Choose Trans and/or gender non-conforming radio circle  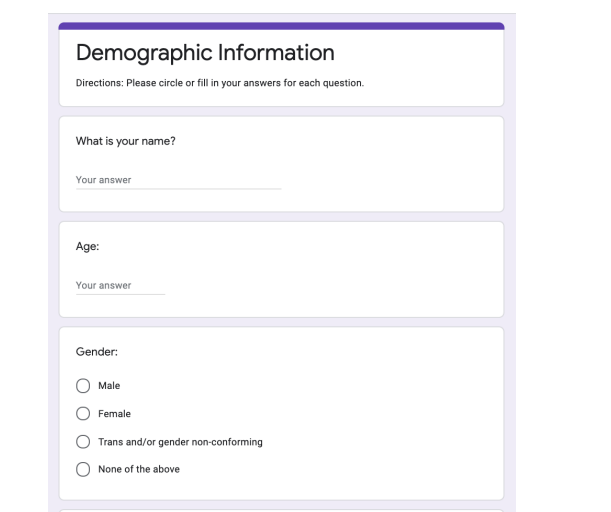(83, 442)
